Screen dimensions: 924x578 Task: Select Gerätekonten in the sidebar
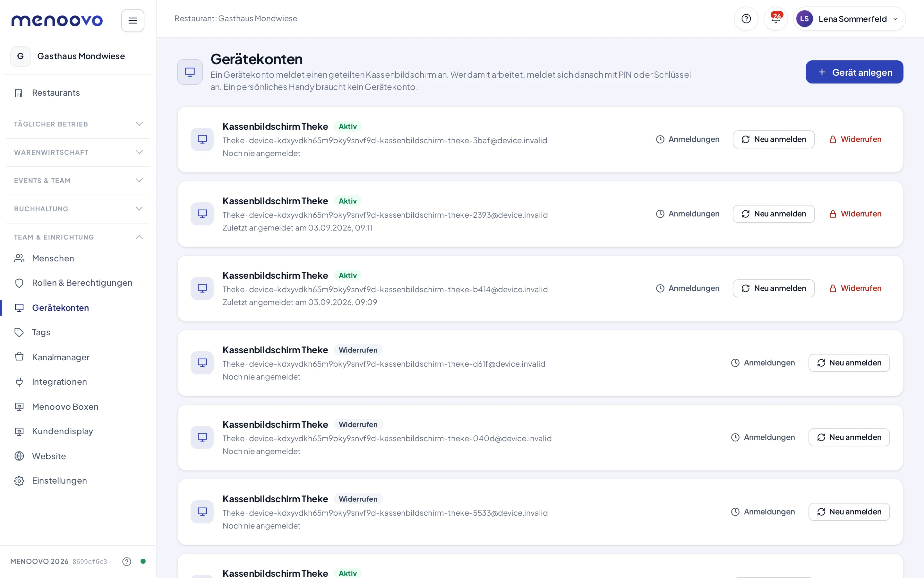78,308
